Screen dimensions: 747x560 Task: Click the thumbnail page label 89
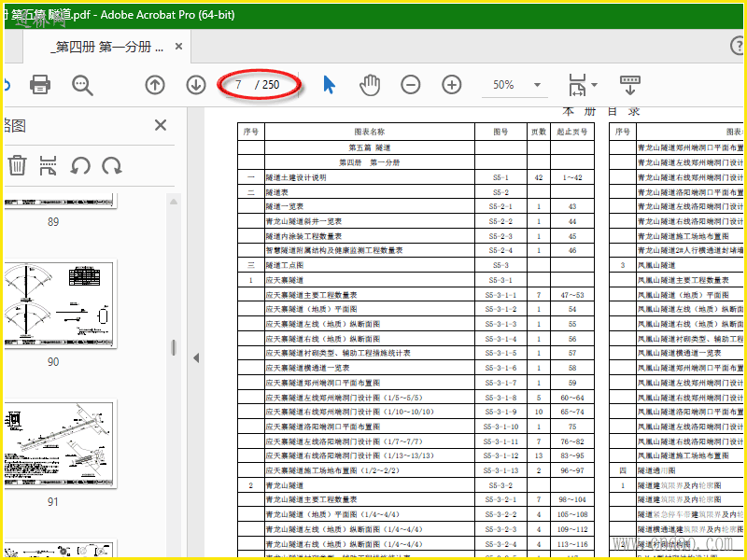point(53,222)
